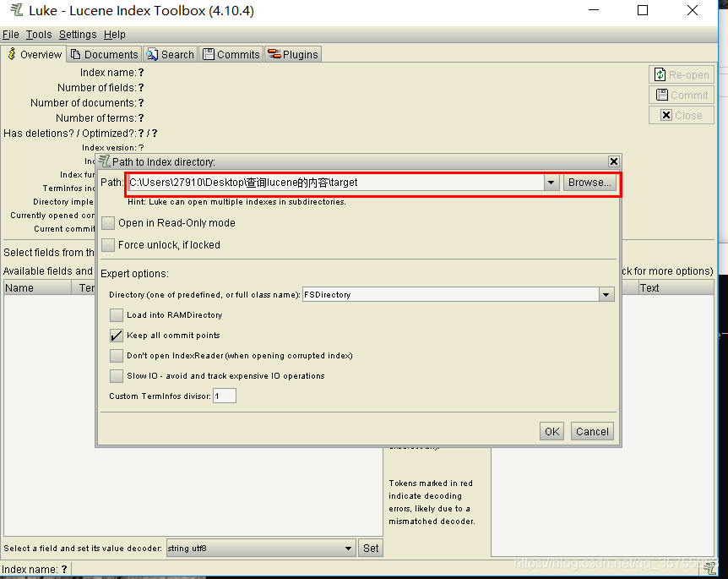
Task: Close the Path to Index directory dialog
Action: pos(613,161)
